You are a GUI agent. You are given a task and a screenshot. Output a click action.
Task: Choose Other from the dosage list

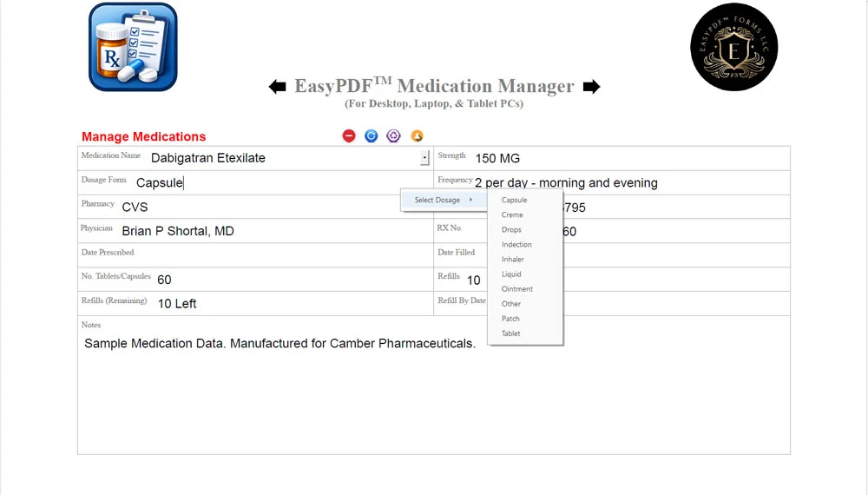[511, 304]
